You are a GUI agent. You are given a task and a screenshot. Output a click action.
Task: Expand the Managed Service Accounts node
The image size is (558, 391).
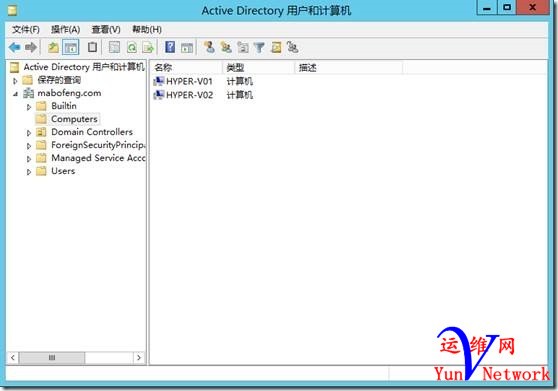coord(29,159)
